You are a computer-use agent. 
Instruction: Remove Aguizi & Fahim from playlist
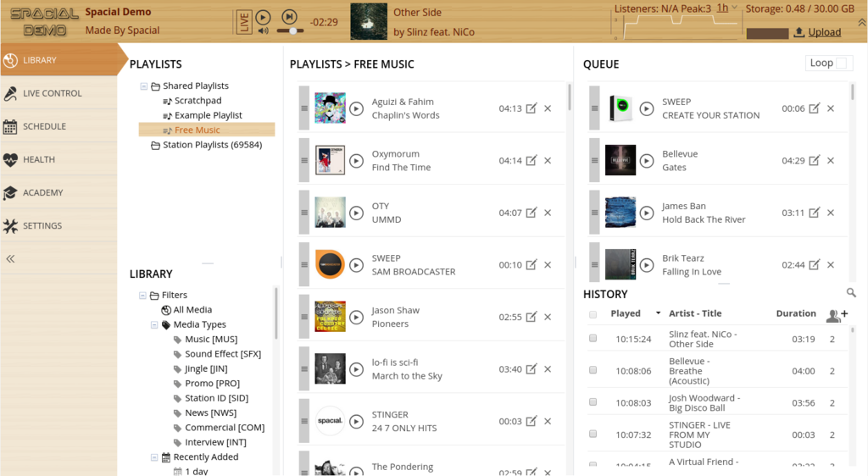548,109
